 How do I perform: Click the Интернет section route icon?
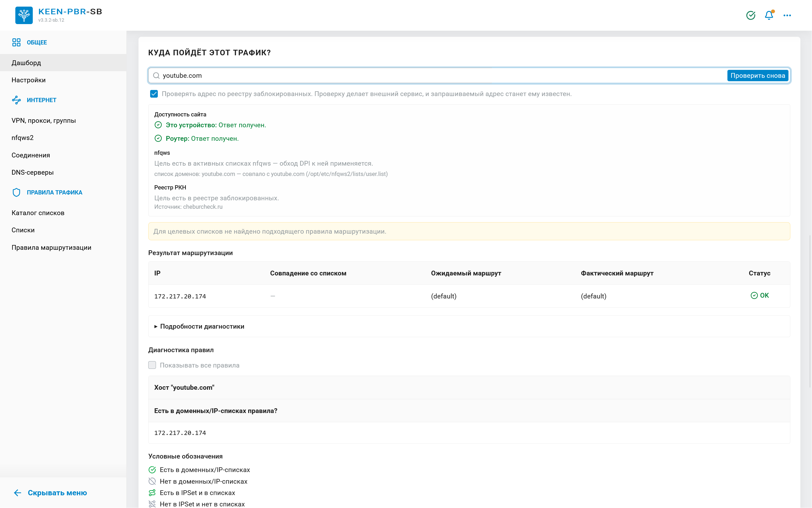[x=16, y=100]
